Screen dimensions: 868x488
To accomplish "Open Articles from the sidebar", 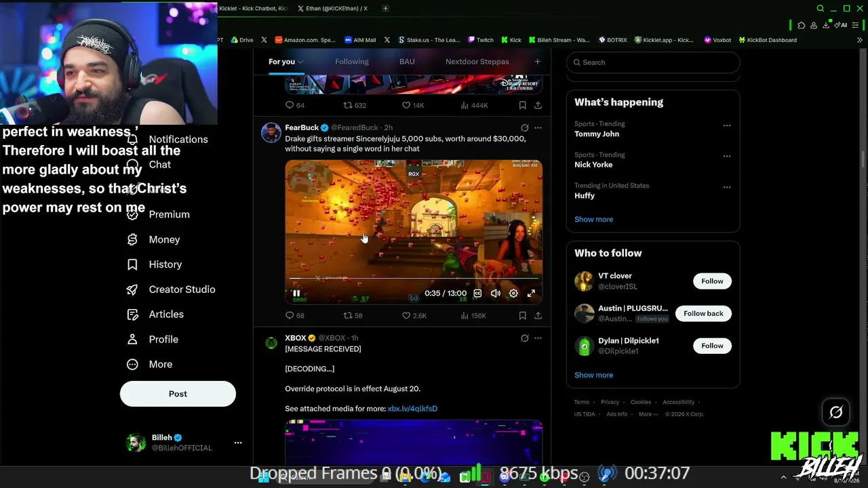I will tap(155, 314).
